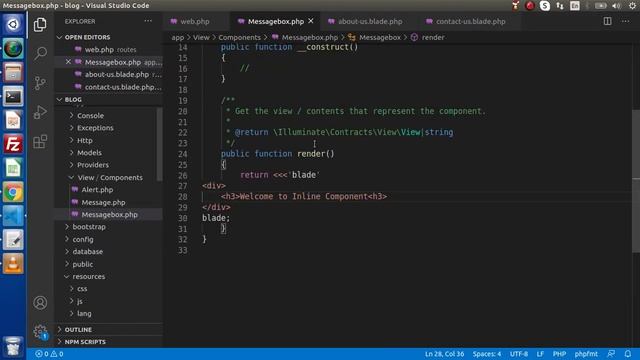
Task: Open about-us.blade.php from Open Editors
Action: (118, 74)
